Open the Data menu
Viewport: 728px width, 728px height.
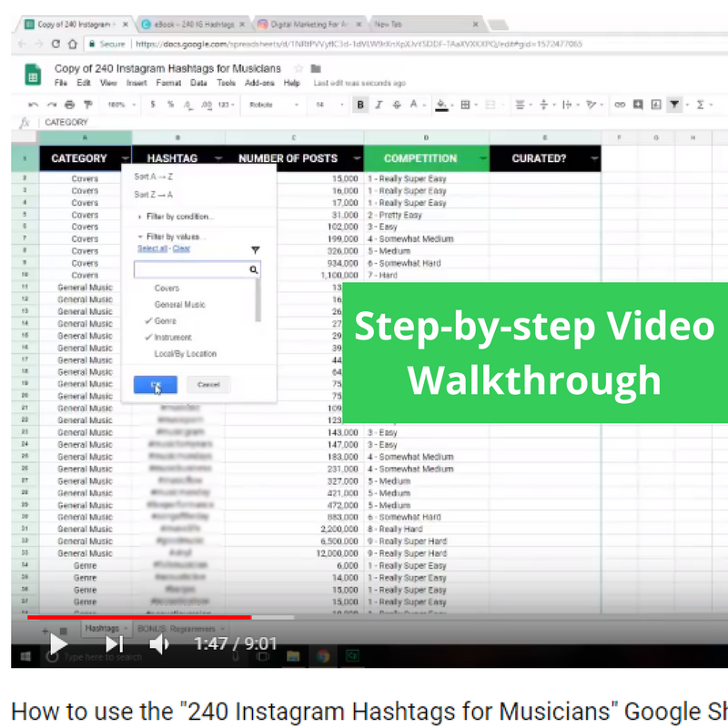pyautogui.click(x=198, y=83)
